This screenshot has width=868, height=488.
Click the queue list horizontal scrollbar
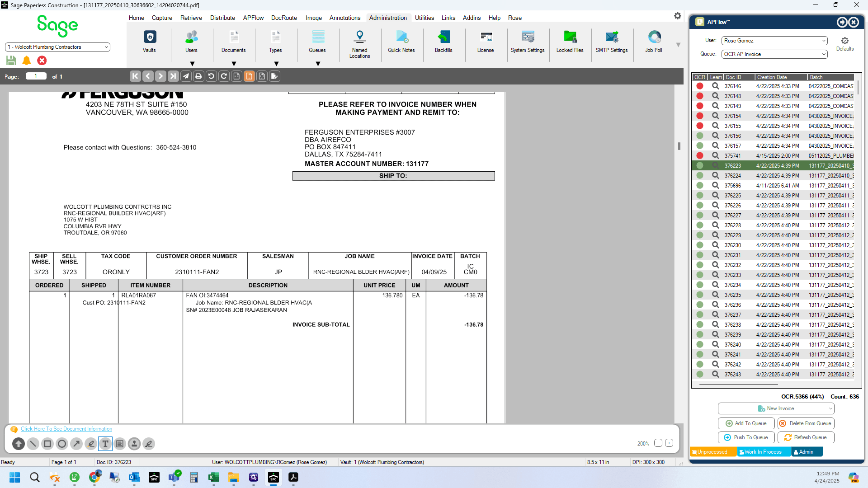[x=738, y=385]
